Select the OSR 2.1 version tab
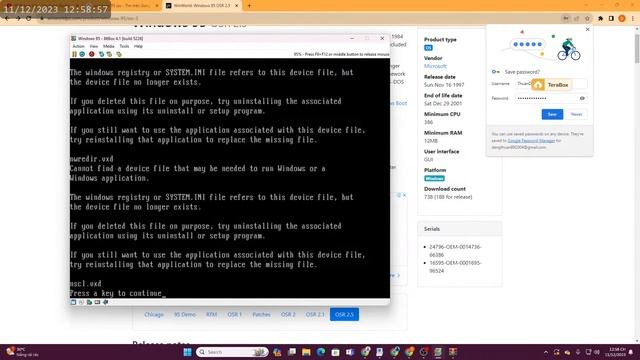The height and width of the screenshot is (360, 640). 315,315
